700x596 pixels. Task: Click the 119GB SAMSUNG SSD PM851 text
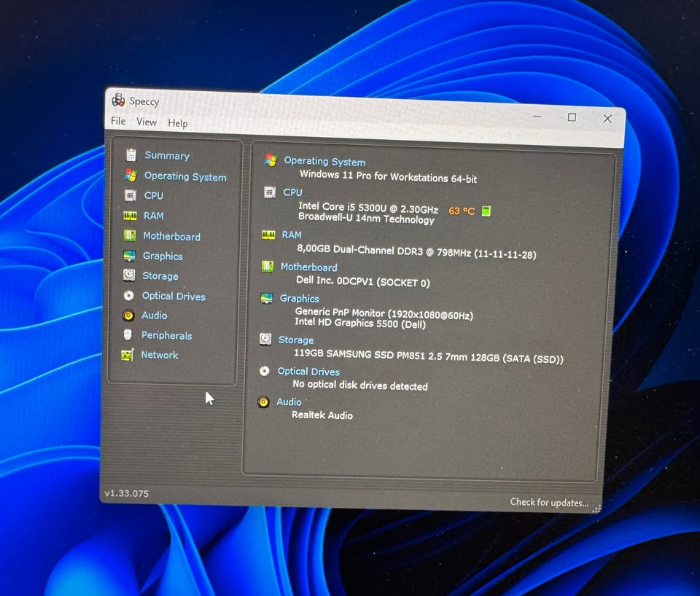coord(428,356)
